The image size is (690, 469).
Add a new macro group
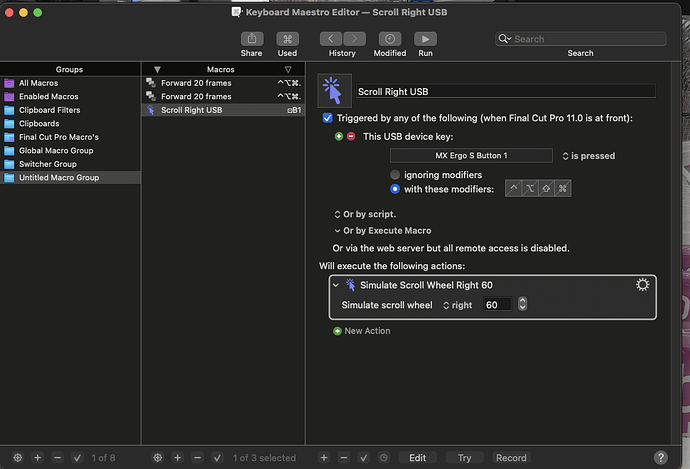click(x=38, y=458)
